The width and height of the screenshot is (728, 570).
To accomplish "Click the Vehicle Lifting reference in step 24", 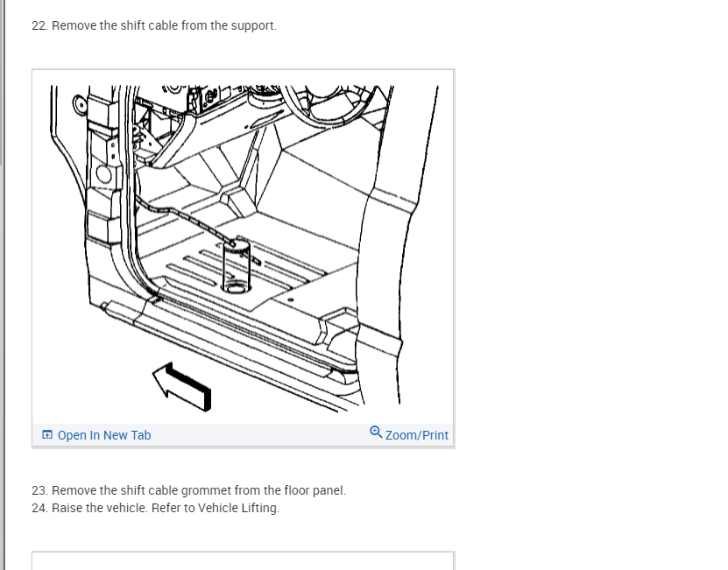I will coord(238,508).
